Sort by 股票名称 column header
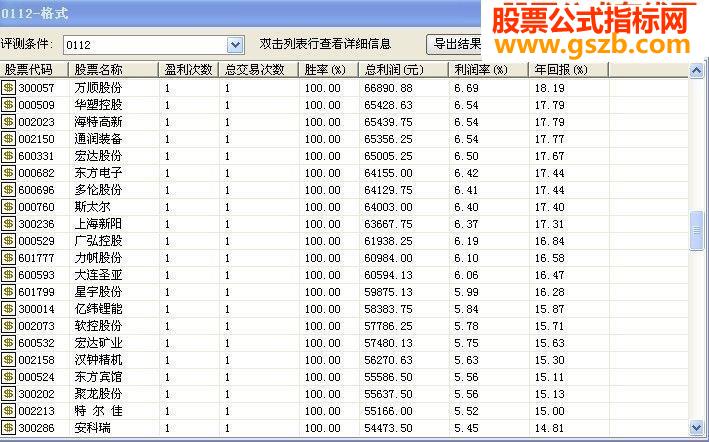The width and height of the screenshot is (709, 442). click(x=113, y=70)
